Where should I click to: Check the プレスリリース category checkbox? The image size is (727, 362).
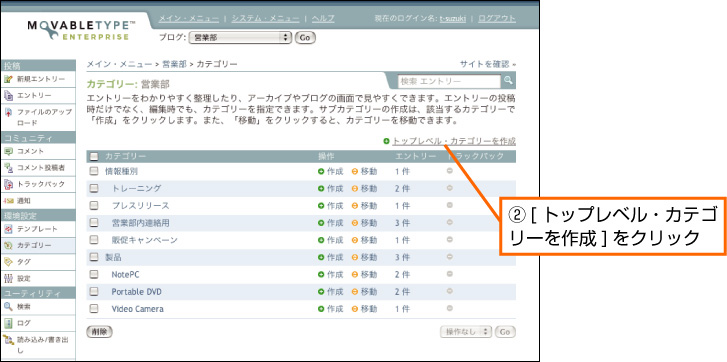[94, 205]
